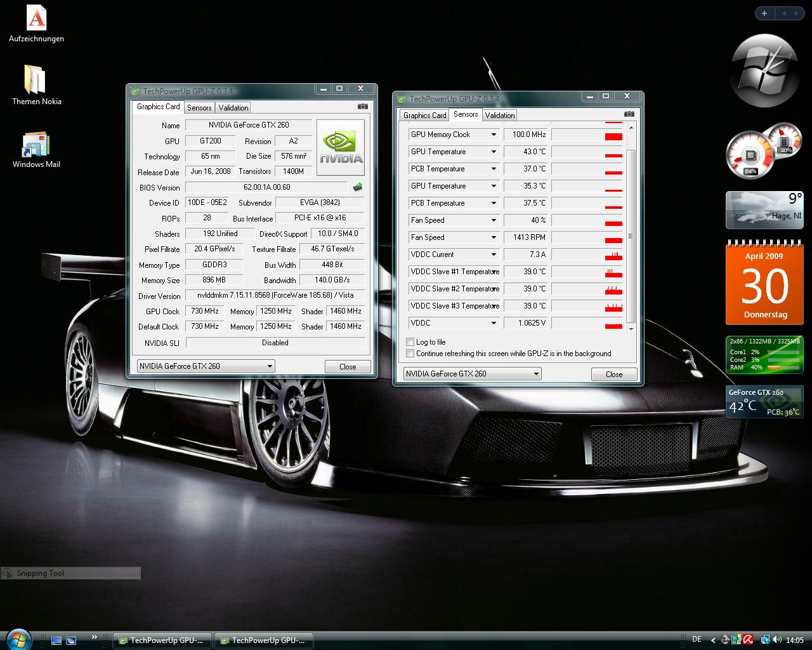812x650 pixels.
Task: Select the Sensors tab in right window
Action: pyautogui.click(x=466, y=114)
